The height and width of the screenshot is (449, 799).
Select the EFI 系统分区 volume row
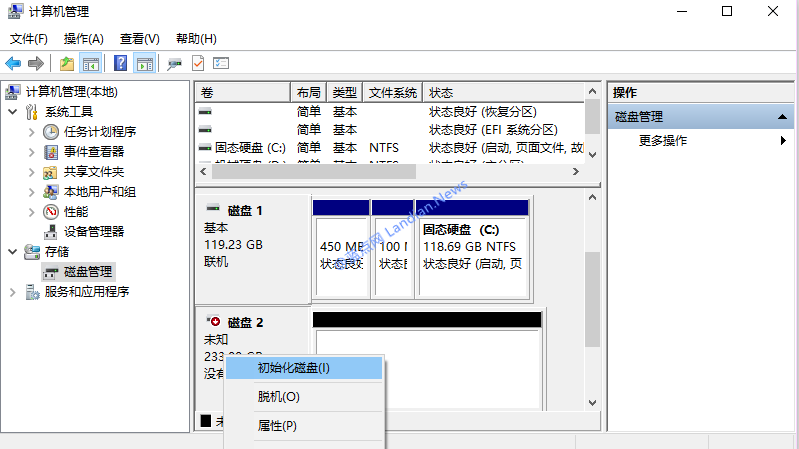click(390, 129)
